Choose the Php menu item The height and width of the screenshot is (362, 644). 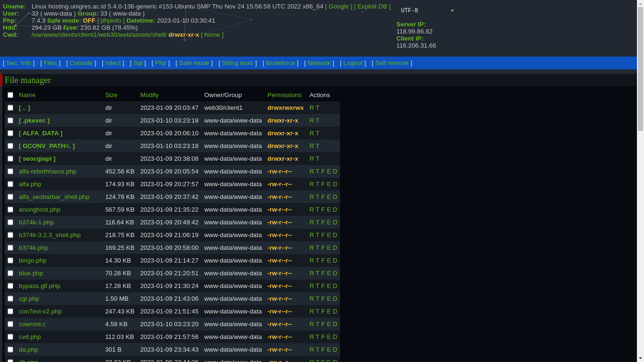click(x=161, y=63)
